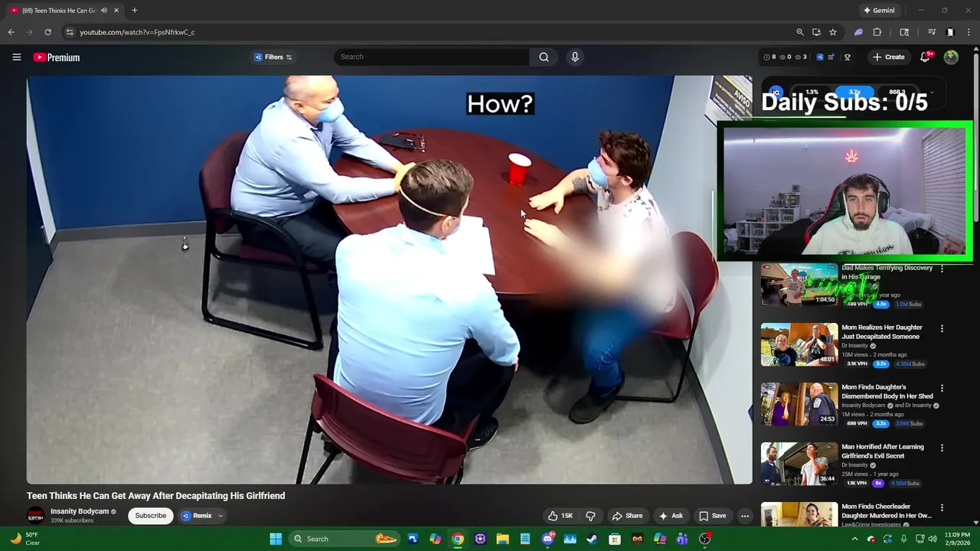Open Chrome profile avatar in toolbar
Screen dimensions: 980x551
point(950,32)
